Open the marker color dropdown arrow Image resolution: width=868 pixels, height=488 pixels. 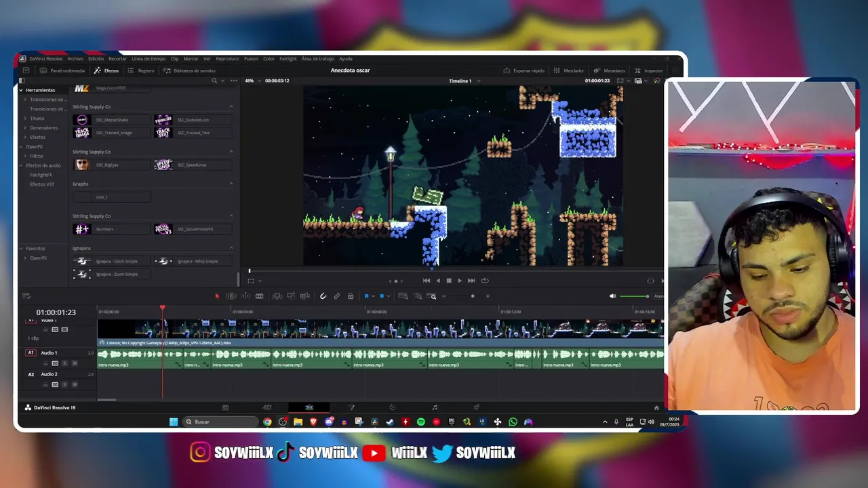point(389,296)
